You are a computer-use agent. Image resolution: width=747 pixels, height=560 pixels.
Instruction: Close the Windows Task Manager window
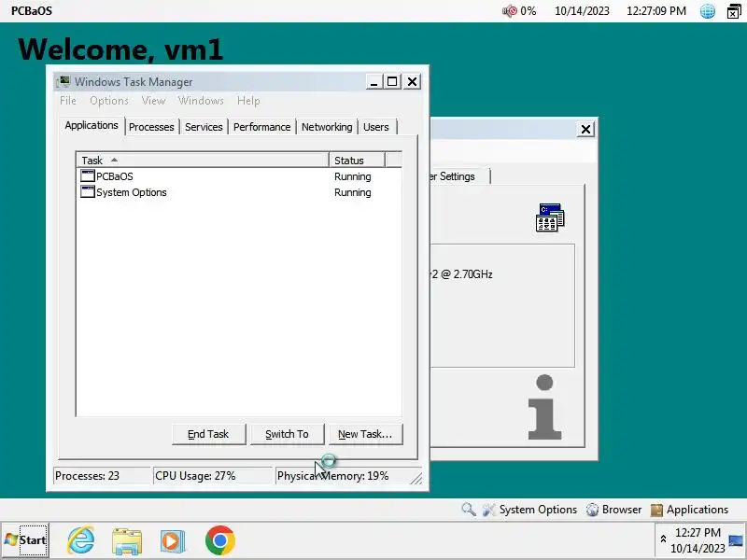(x=412, y=82)
